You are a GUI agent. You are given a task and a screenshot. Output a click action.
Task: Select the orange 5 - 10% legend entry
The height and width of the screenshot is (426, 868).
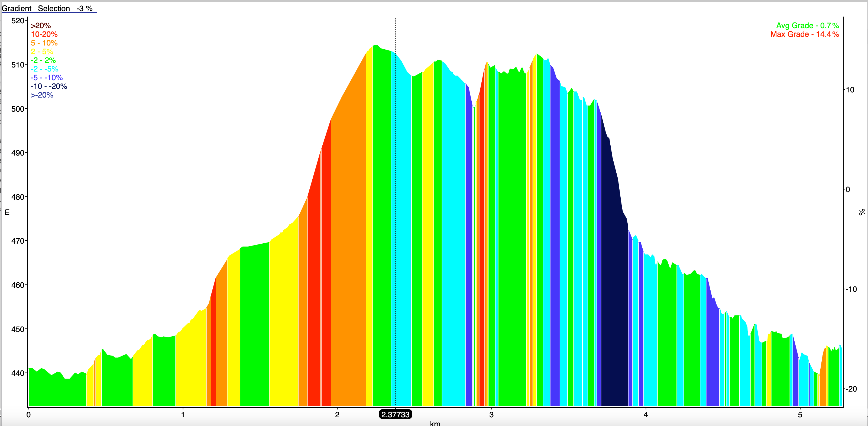pyautogui.click(x=44, y=43)
